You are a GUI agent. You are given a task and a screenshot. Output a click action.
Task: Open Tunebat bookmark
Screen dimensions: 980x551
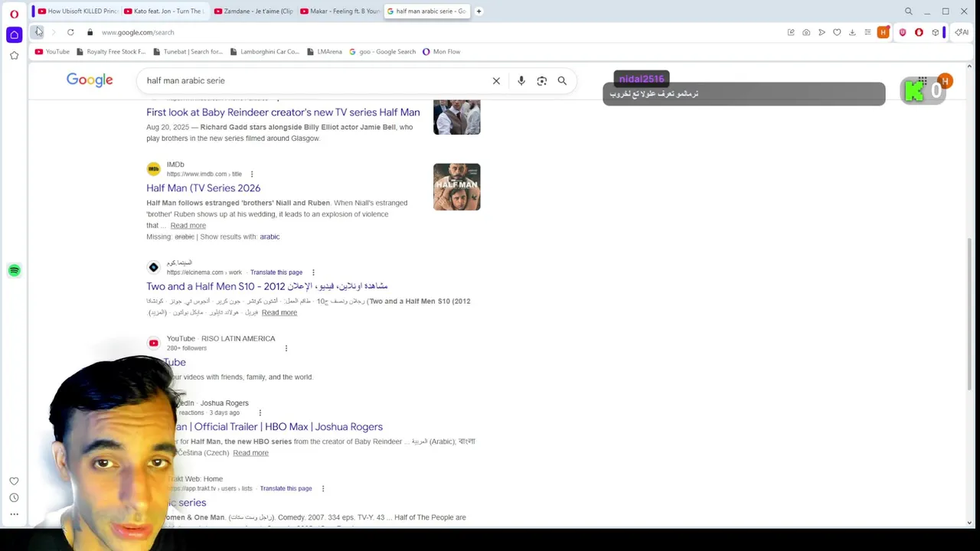(188, 51)
